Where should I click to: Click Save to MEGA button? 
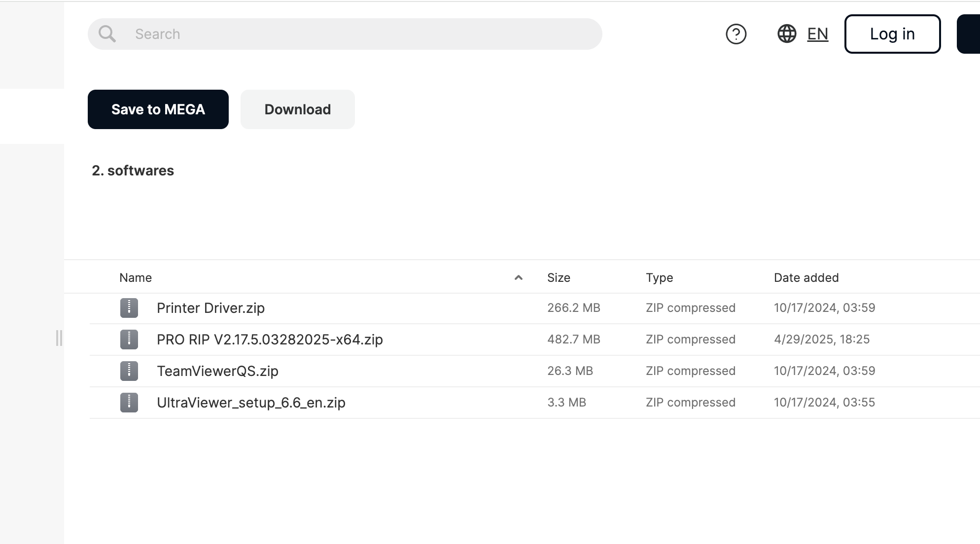click(x=158, y=109)
